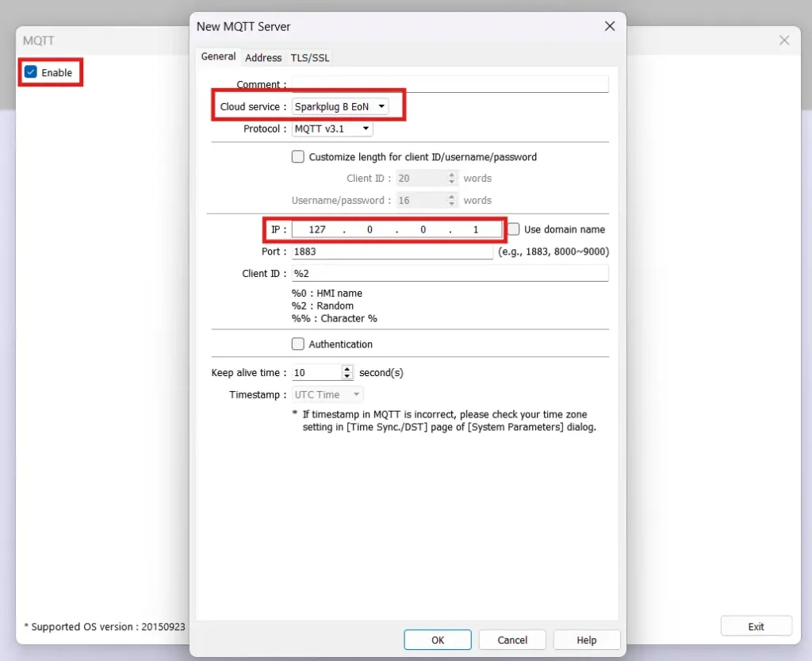Click inside the Comment field

pyautogui.click(x=448, y=83)
